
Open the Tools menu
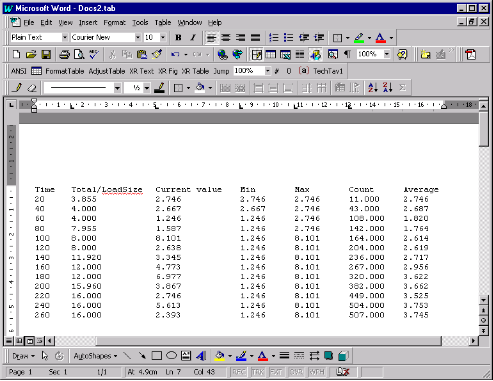(x=140, y=22)
